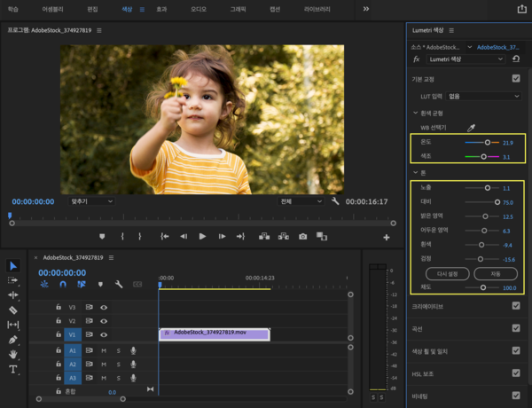Play the video in Program monitor
The height and width of the screenshot is (408, 532).
202,237
